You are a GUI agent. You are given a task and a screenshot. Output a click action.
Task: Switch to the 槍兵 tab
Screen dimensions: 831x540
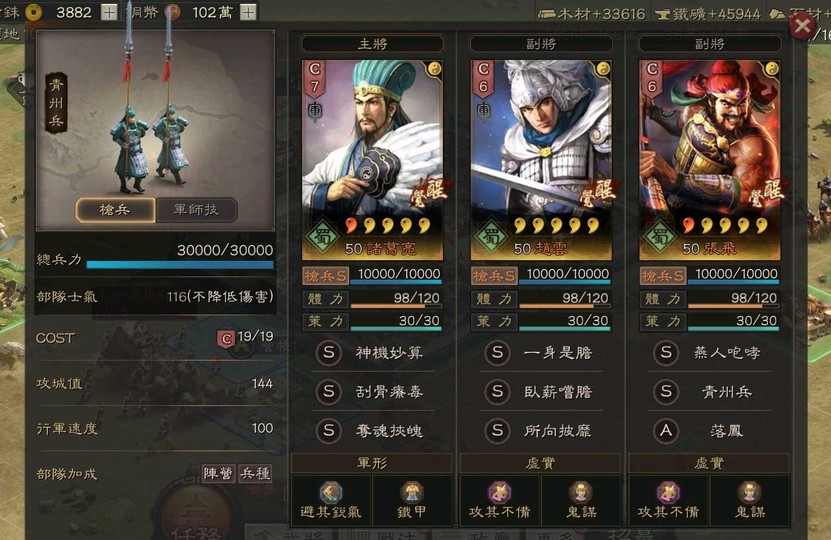(116, 210)
